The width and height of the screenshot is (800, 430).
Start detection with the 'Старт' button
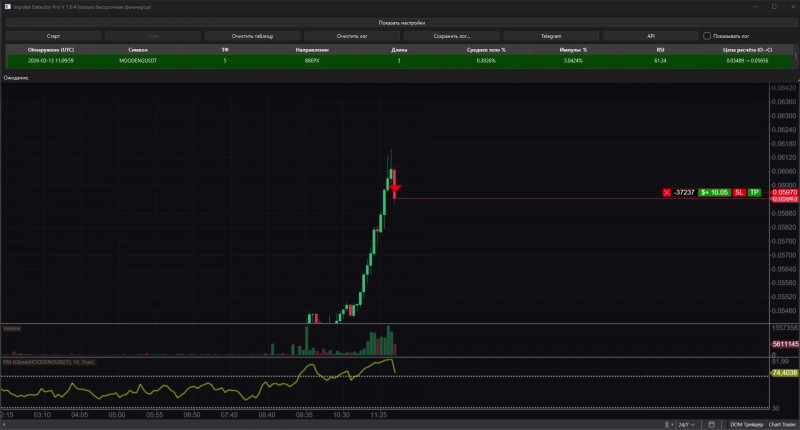pos(54,36)
